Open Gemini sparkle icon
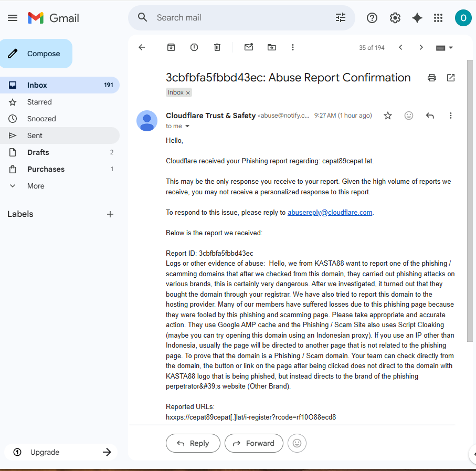476x471 pixels. coord(417,18)
